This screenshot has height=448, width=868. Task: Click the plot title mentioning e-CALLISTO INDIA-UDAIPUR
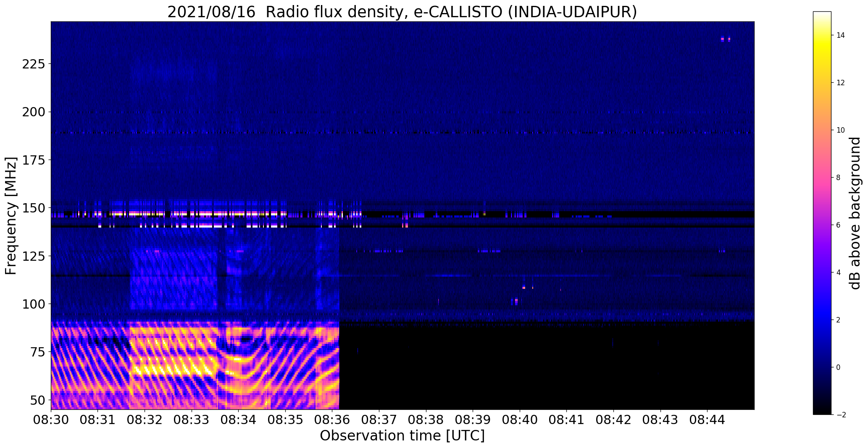pyautogui.click(x=402, y=12)
